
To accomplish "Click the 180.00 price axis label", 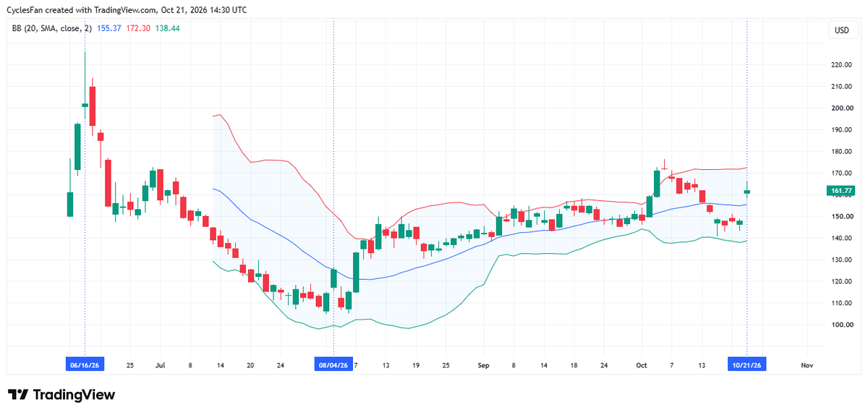I will point(841,151).
